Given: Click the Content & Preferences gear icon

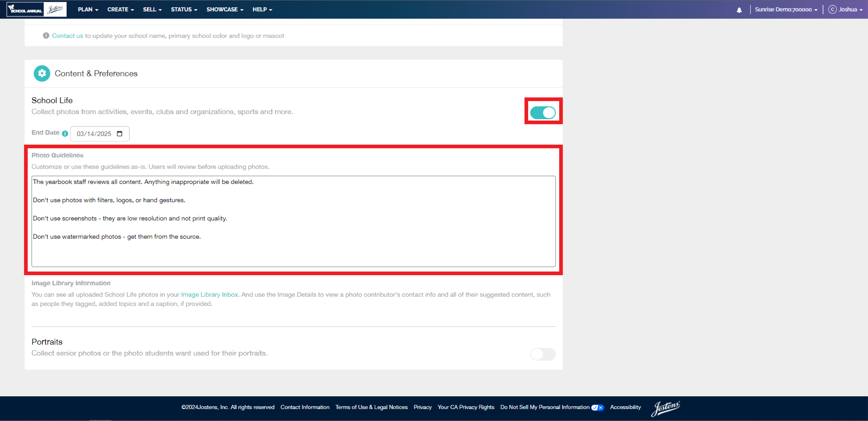Looking at the screenshot, I should click(x=42, y=73).
